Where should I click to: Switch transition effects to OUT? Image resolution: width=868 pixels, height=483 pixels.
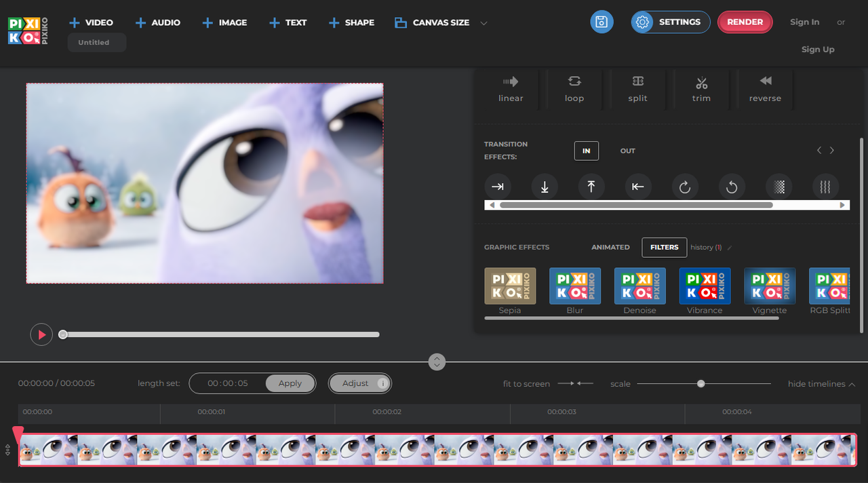click(x=628, y=151)
